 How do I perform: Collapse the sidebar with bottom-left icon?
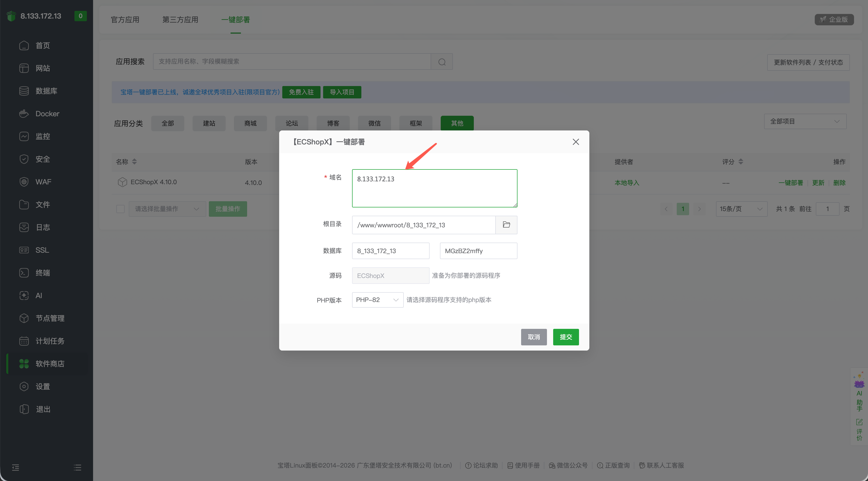tap(16, 467)
